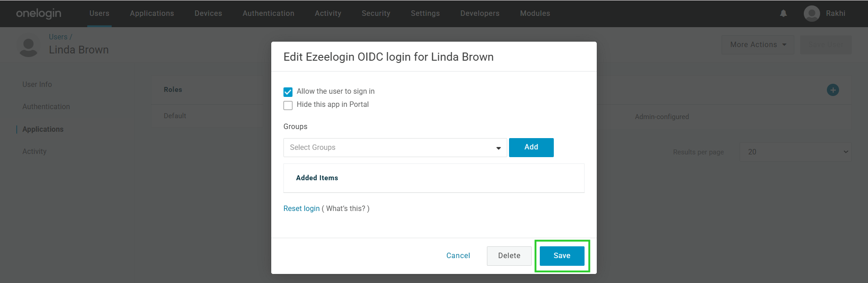868x283 pixels.
Task: Click the Users breadcrumb link
Action: (x=58, y=37)
